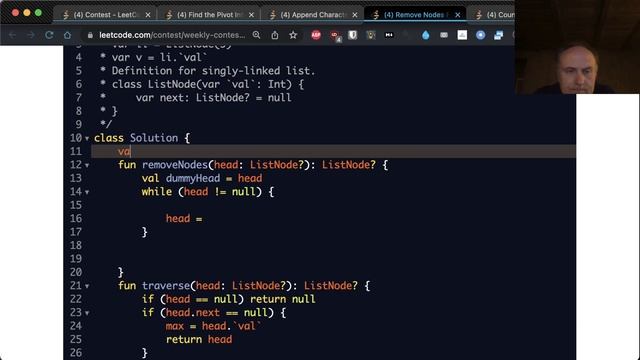Viewport: 640px width, 360px height.
Task: Open the blue water drop extension
Action: [426, 35]
